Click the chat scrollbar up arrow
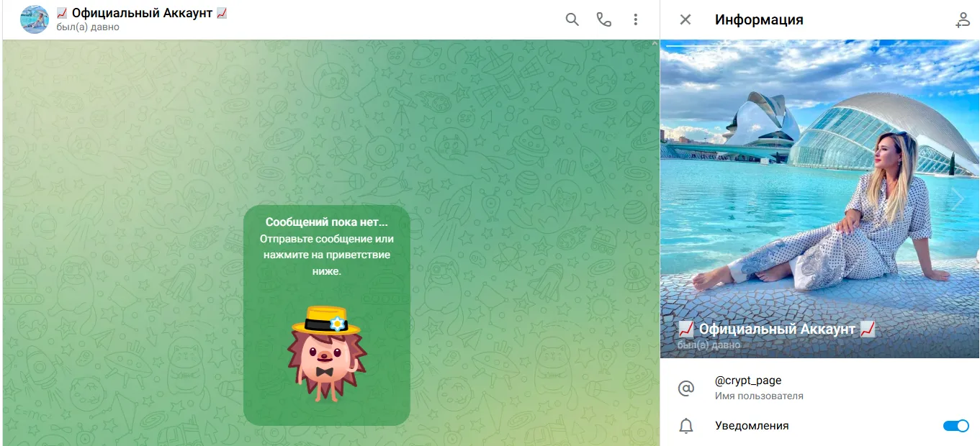980x446 pixels. point(655,44)
